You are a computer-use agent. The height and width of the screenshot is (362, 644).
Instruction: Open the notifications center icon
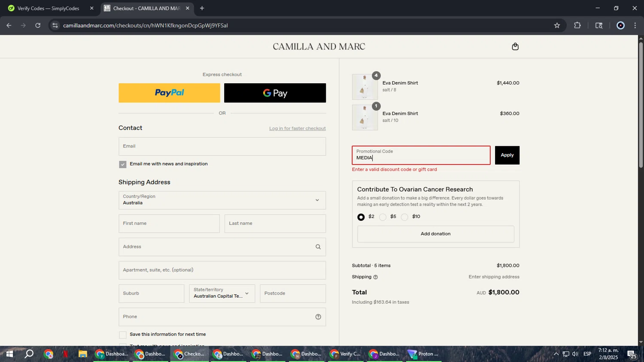pos(632,354)
